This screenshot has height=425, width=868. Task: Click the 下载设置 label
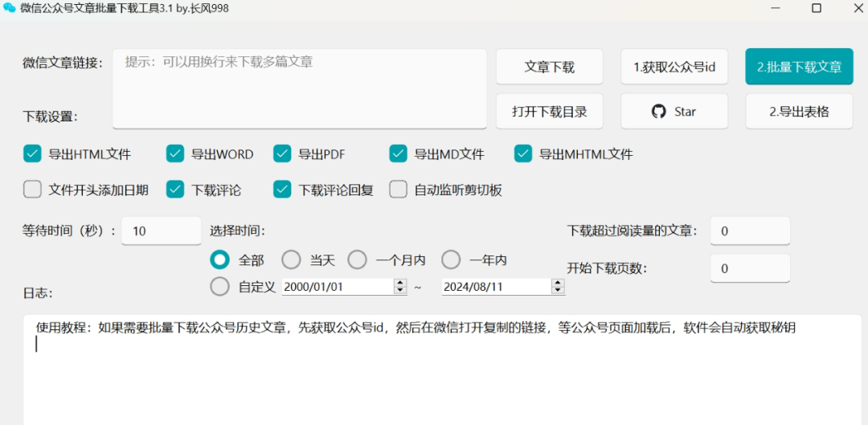pos(50,116)
